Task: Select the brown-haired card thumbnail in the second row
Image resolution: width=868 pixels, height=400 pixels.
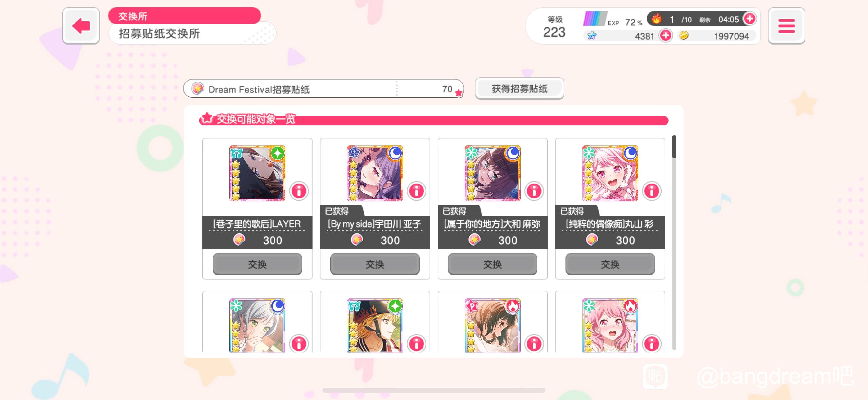Action: [x=492, y=325]
